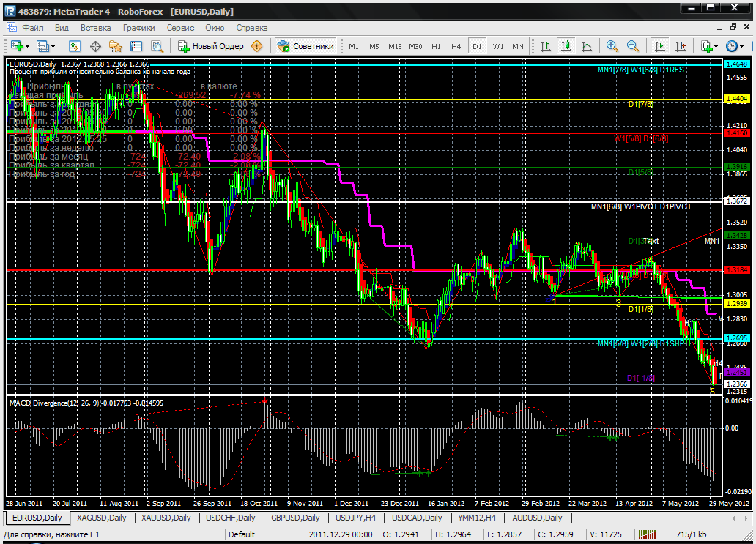The image size is (756, 544).
Task: Click the MetaEditor yellow diamond icon
Action: click(x=257, y=46)
